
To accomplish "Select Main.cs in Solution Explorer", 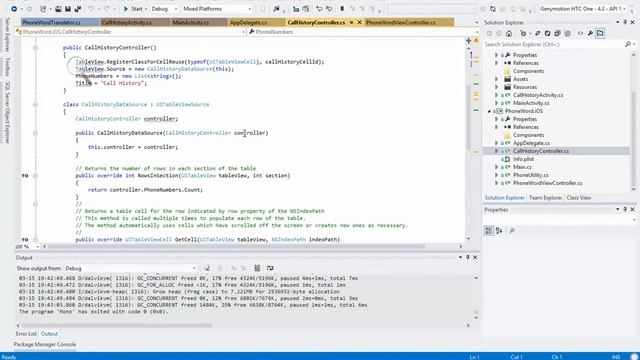I will coord(522,167).
